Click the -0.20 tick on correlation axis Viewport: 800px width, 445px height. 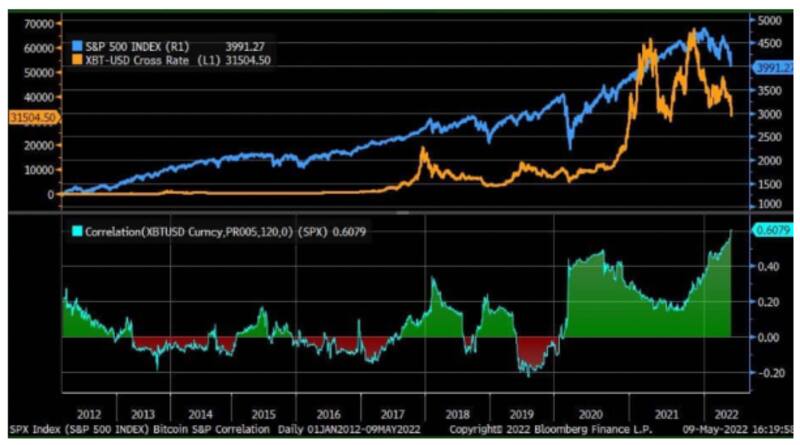click(x=768, y=374)
